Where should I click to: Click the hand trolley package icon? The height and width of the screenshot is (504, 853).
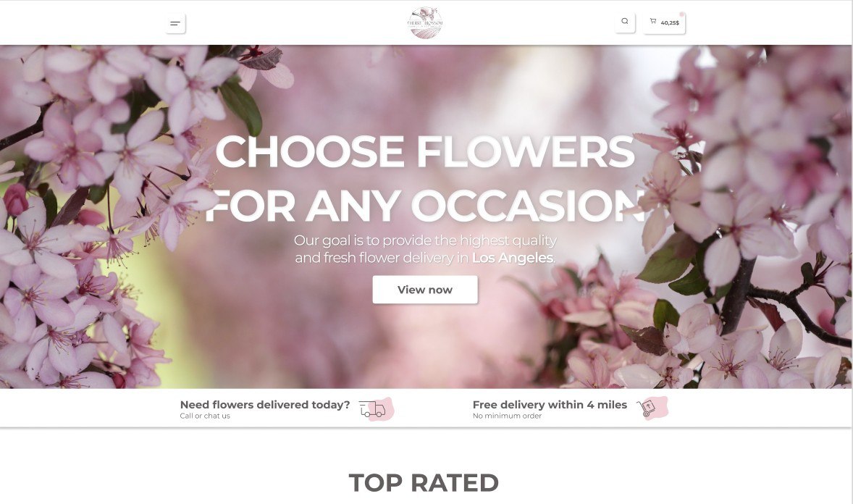coord(646,408)
